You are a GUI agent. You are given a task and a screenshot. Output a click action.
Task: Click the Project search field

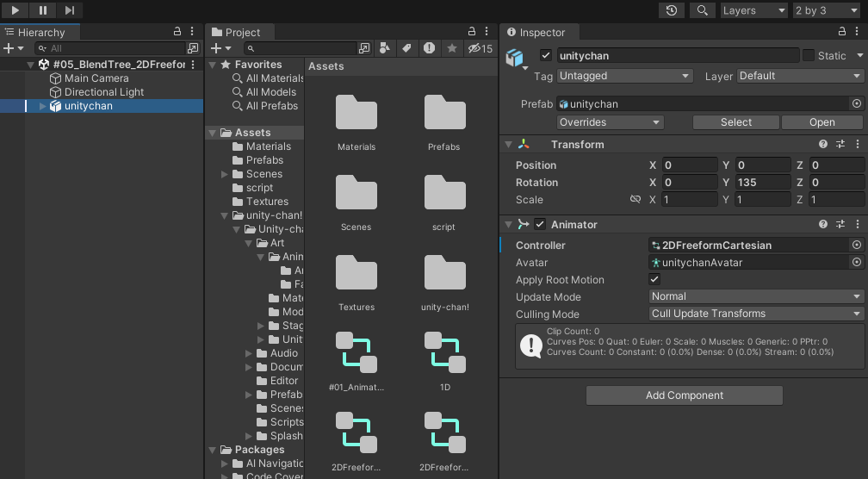point(300,48)
